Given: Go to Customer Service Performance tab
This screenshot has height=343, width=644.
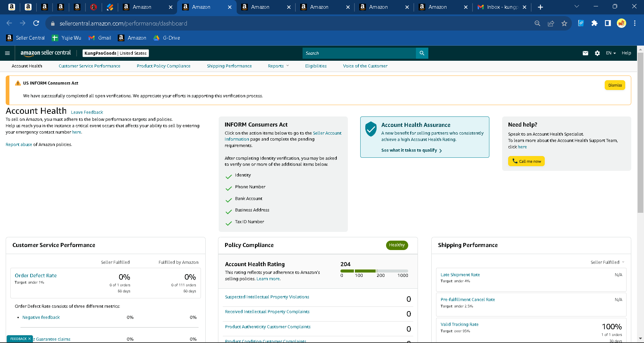Looking at the screenshot, I should (x=90, y=66).
